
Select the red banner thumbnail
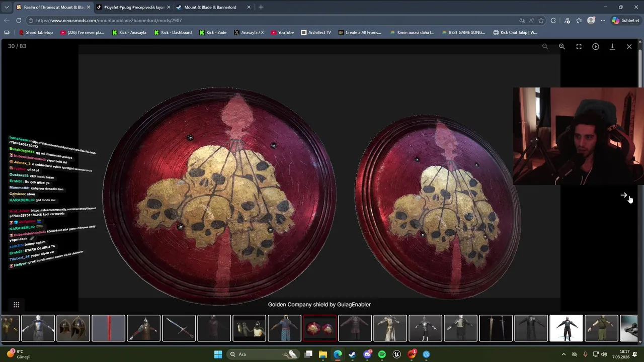coord(108,328)
